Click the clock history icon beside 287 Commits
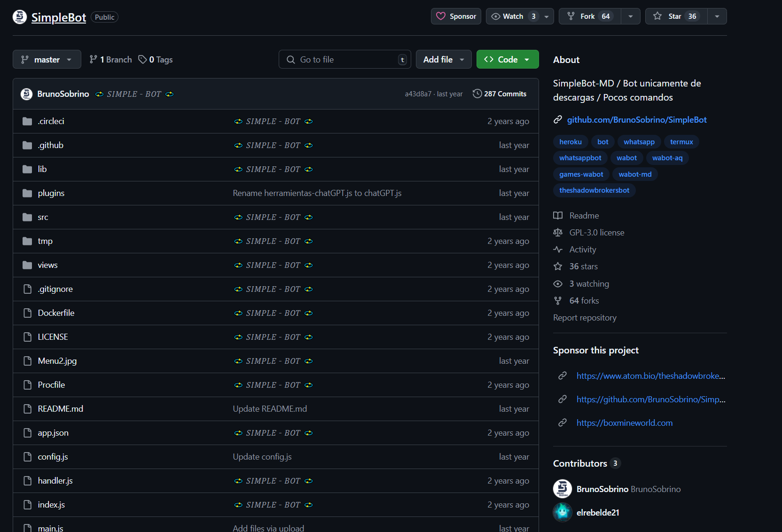Viewport: 782px width, 532px height. 477,94
